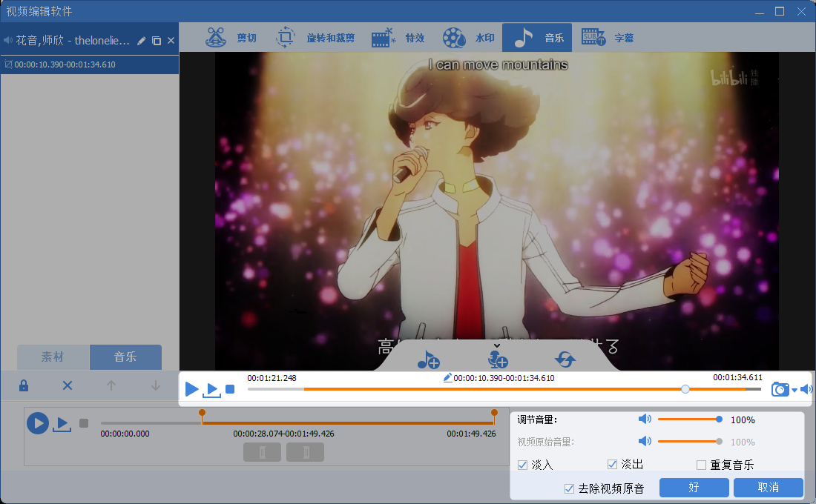The width and height of the screenshot is (816, 504).
Task: Click the lock icon in the left panel
Action: [x=24, y=385]
